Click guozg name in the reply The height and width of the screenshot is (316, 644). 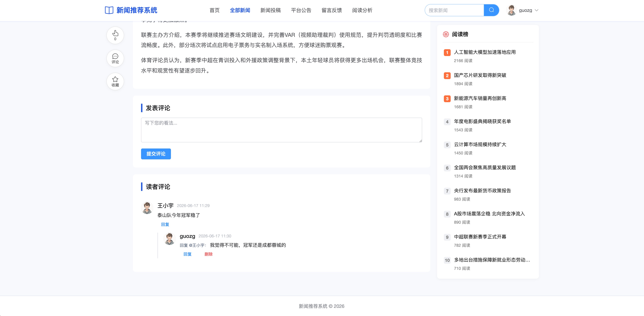click(187, 236)
